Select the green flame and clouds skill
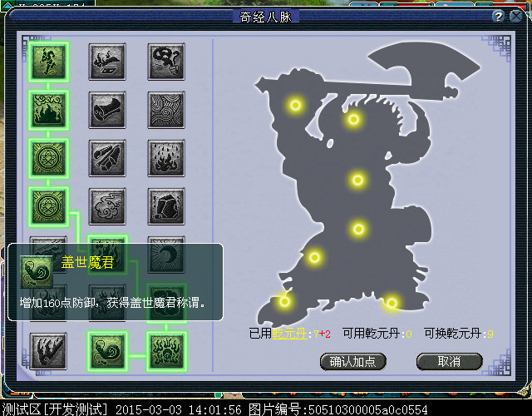The image size is (532, 416). point(48,110)
